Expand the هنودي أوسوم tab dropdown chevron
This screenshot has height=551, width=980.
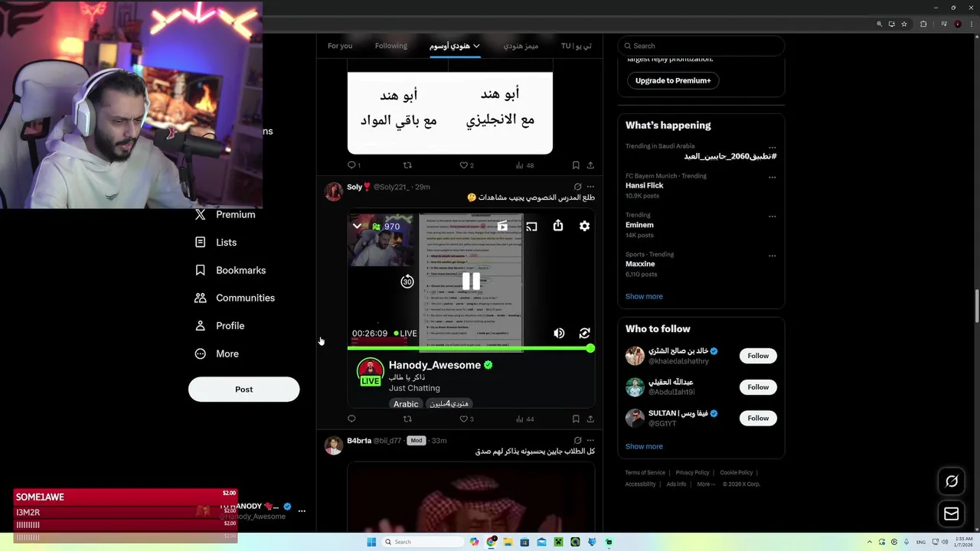point(476,46)
